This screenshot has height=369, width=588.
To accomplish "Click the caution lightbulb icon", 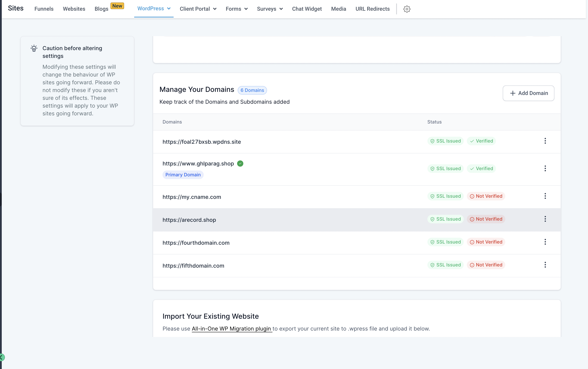I will 34,48.
